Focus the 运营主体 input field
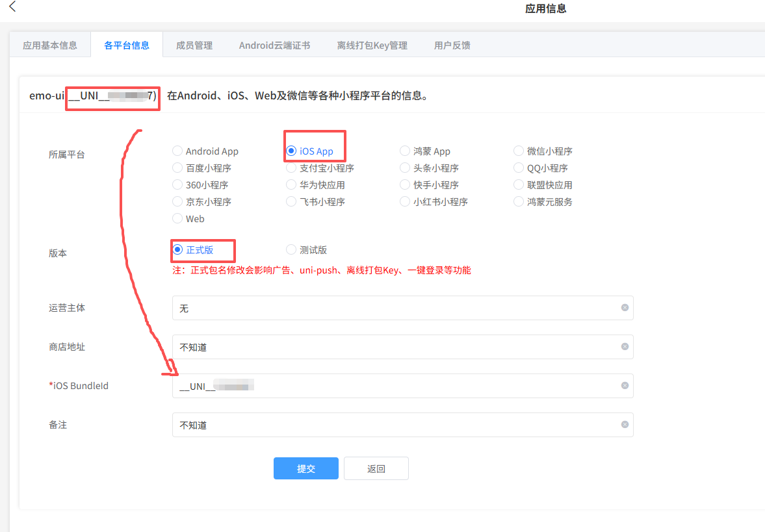This screenshot has height=532, width=765. pos(402,308)
